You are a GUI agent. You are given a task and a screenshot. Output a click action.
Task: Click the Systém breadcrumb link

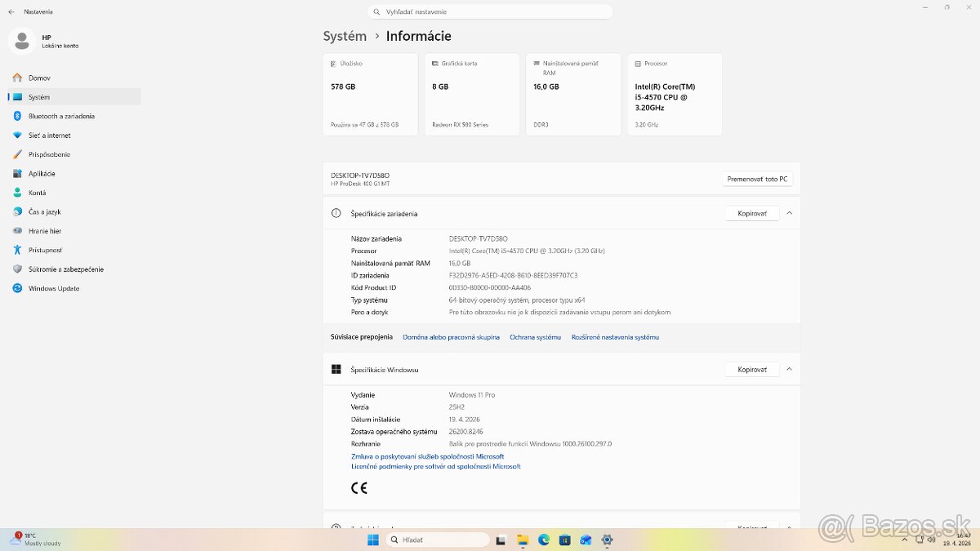click(x=345, y=36)
